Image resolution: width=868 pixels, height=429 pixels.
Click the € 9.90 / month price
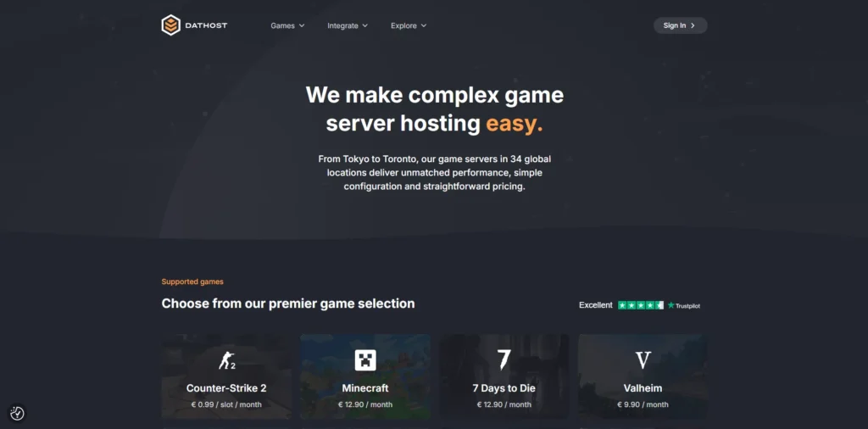[x=643, y=404]
